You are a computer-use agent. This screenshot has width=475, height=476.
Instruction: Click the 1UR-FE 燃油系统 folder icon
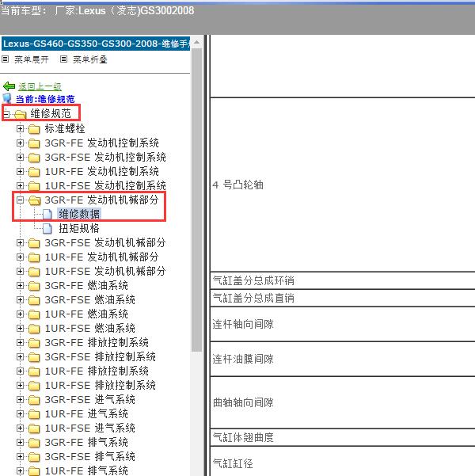(34, 314)
